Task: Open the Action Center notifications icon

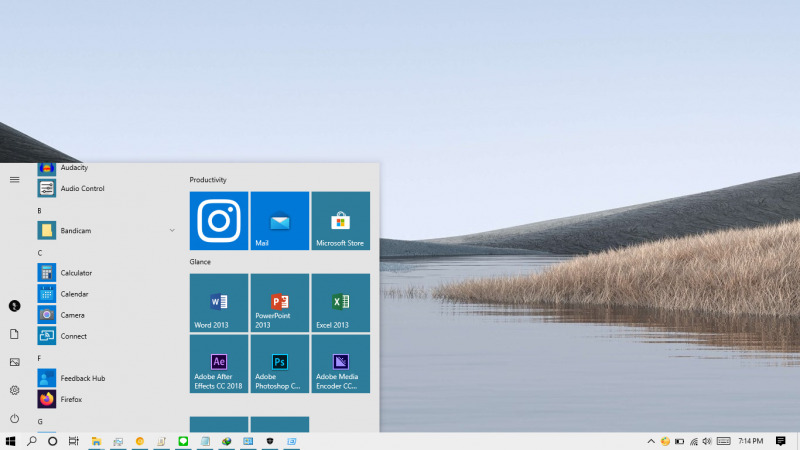Action: [781, 441]
